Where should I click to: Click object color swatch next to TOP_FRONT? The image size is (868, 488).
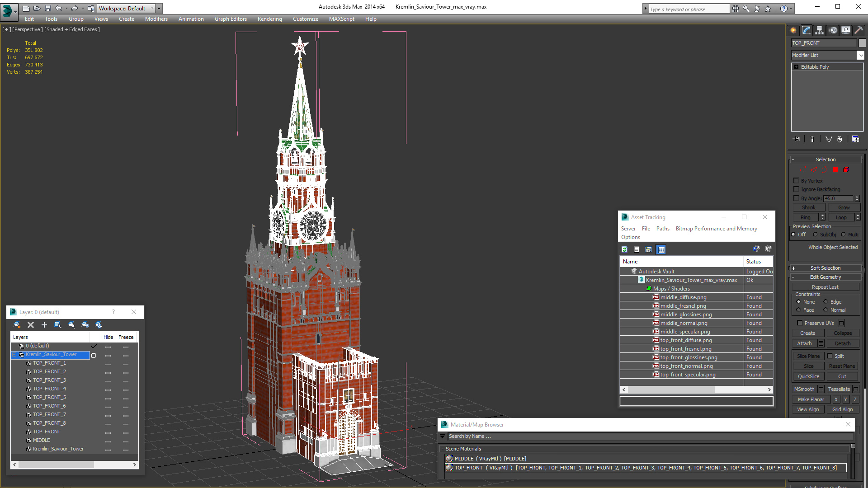tap(862, 43)
